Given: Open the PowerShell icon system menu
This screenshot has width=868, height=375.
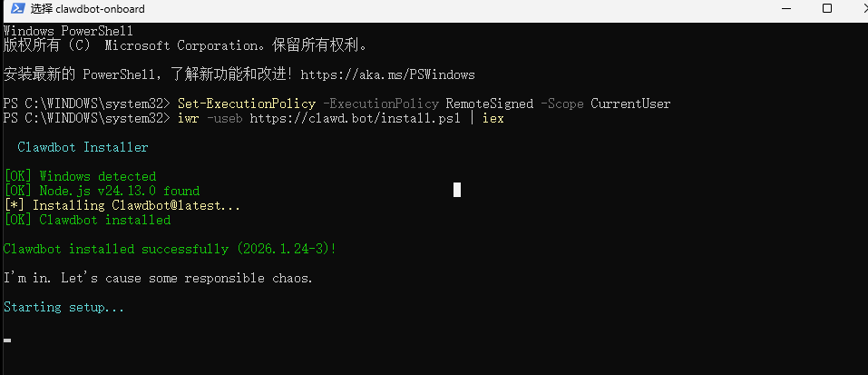Looking at the screenshot, I should point(18,9).
